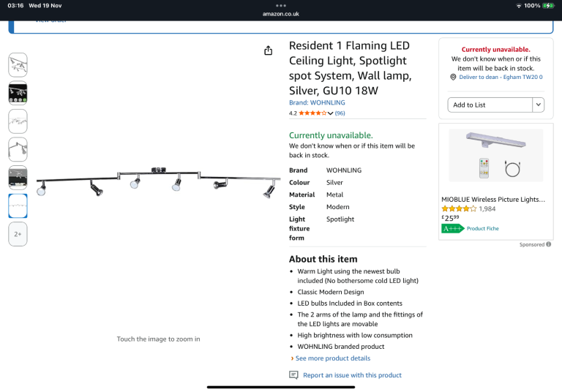
Task: Click the location pin delivery icon
Action: (454, 77)
